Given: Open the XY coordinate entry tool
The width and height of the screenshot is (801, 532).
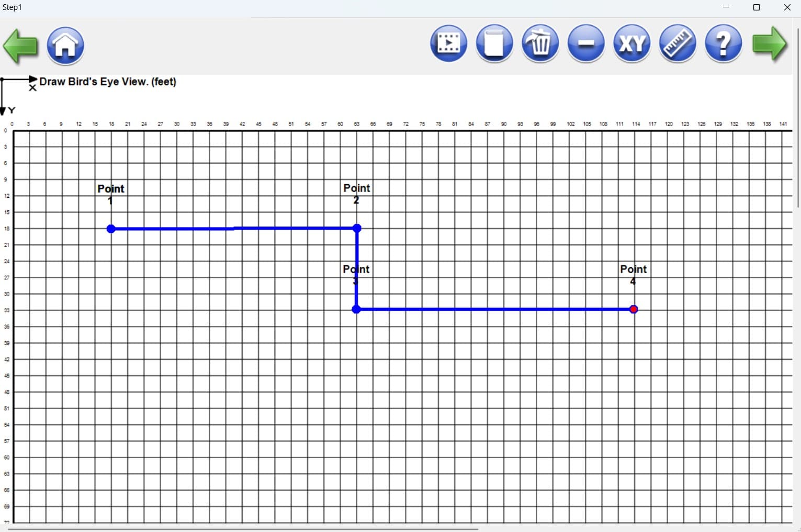Looking at the screenshot, I should click(631, 44).
